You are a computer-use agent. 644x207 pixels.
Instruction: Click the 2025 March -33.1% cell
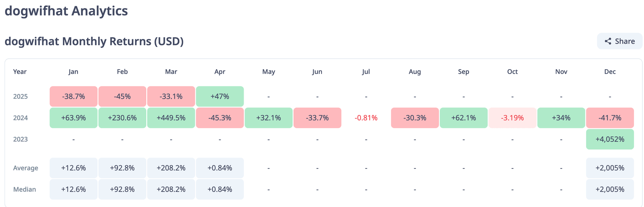point(171,96)
